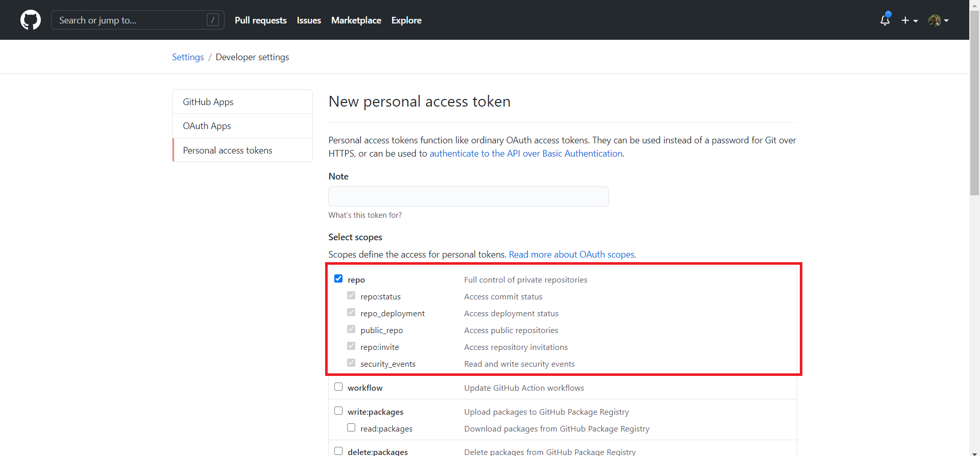Viewport: 980px width, 456px height.
Task: Follow the Read more about OAuth scopes link
Action: 572,255
